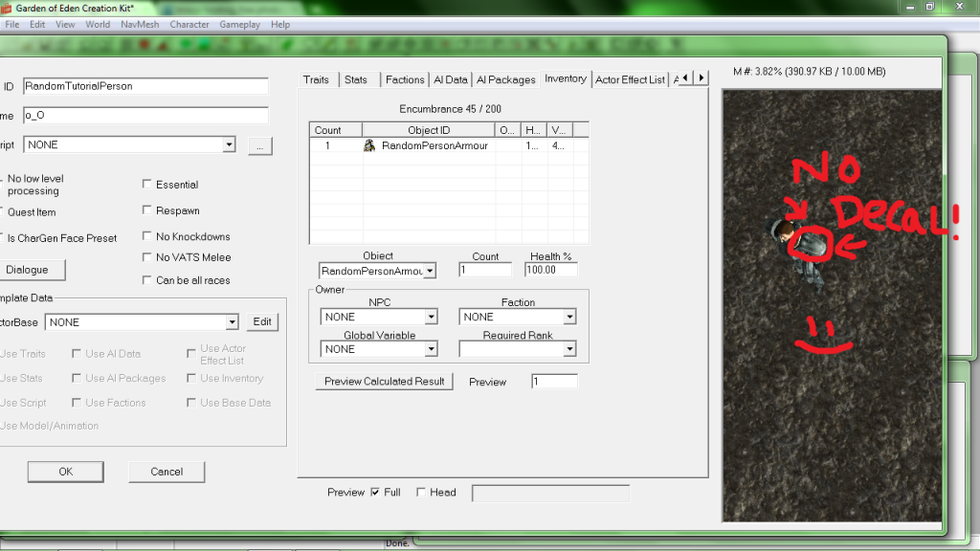Click the Garden of Eden Creation Kit title icon
Viewport: 980px width, 551px height.
[x=7, y=8]
